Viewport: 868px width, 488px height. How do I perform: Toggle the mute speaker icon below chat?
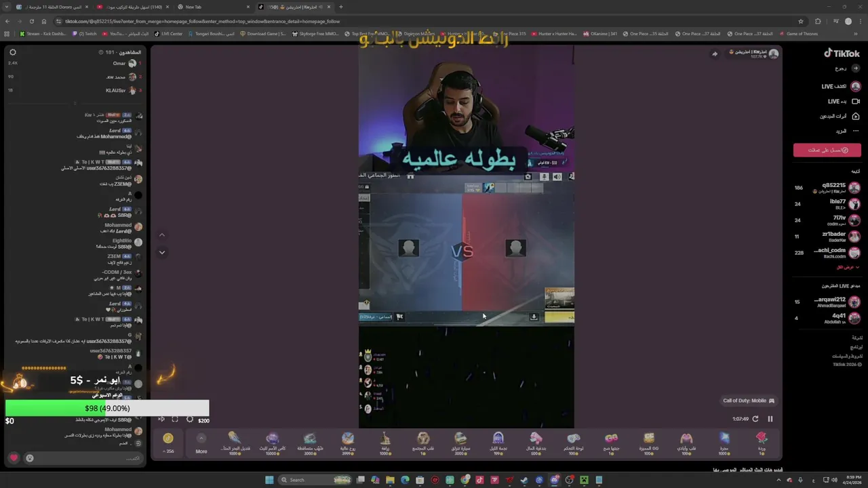161,420
